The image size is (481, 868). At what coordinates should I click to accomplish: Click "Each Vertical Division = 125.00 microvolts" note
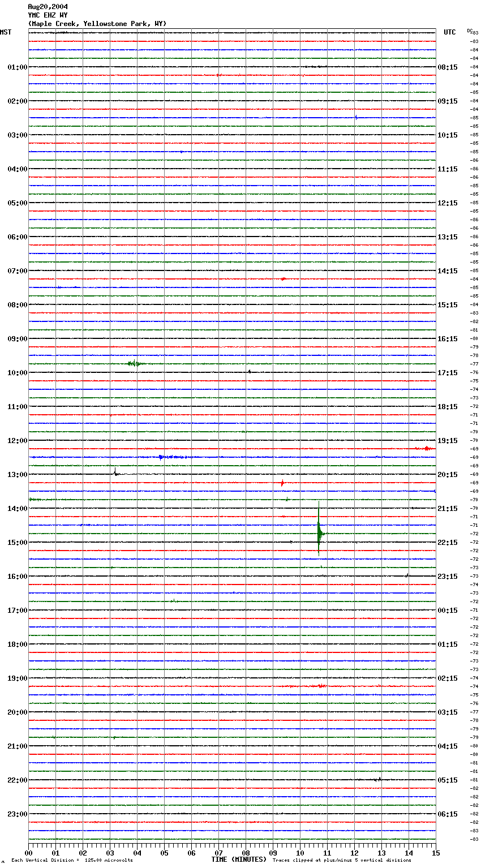click(x=72, y=861)
